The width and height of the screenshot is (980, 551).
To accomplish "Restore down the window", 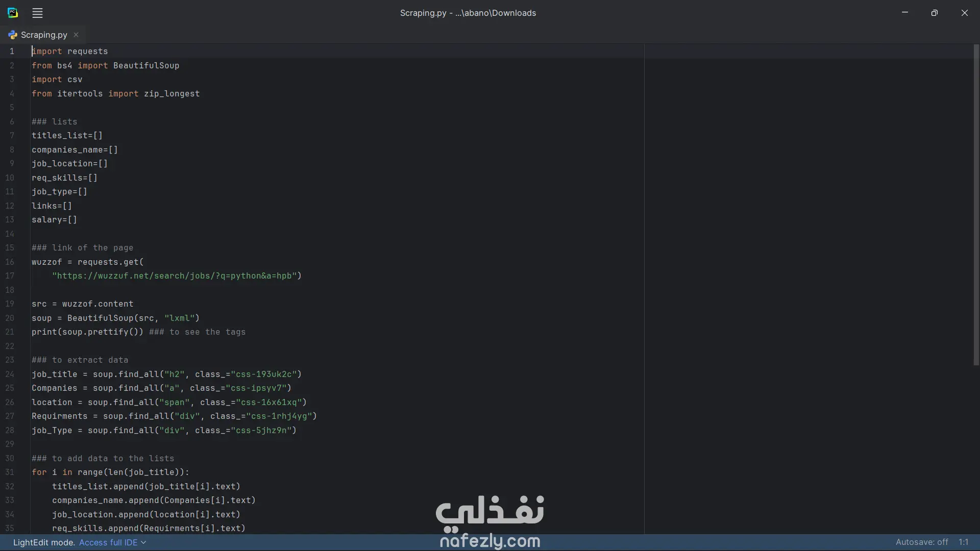I will pos(935,13).
